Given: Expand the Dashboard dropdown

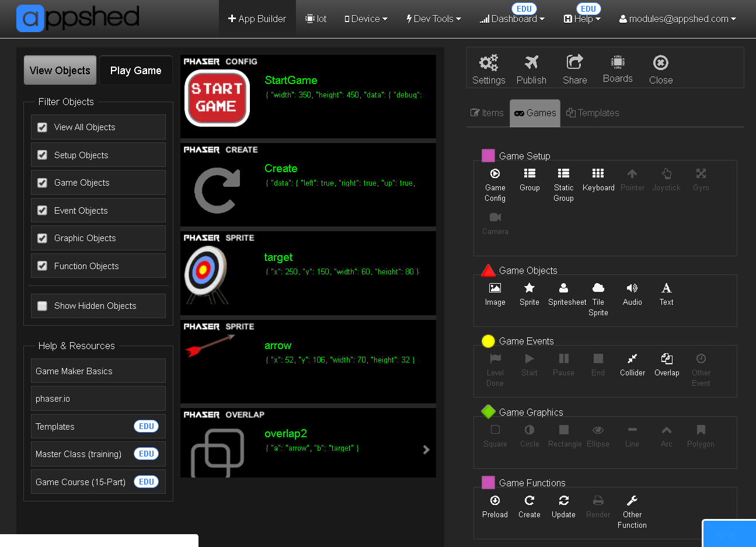Looking at the screenshot, I should click(x=512, y=19).
